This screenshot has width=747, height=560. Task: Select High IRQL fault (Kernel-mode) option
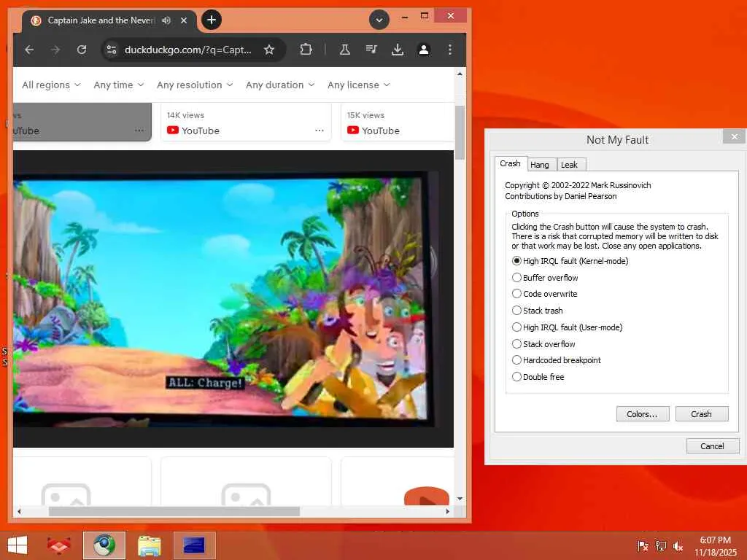tap(570, 261)
